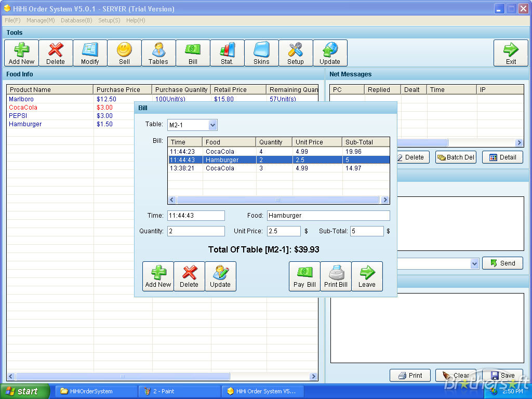Open the Modify tool
This screenshot has width=532, height=399.
tap(90, 53)
